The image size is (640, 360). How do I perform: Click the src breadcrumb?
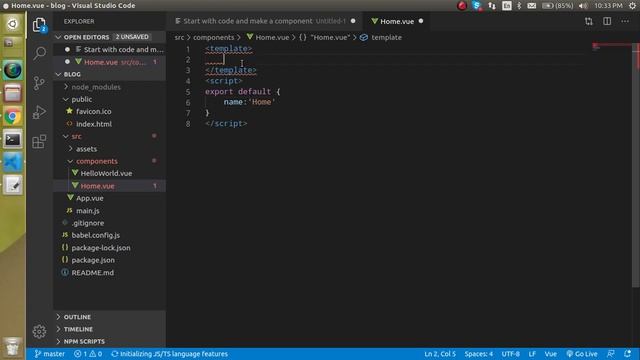(x=179, y=38)
